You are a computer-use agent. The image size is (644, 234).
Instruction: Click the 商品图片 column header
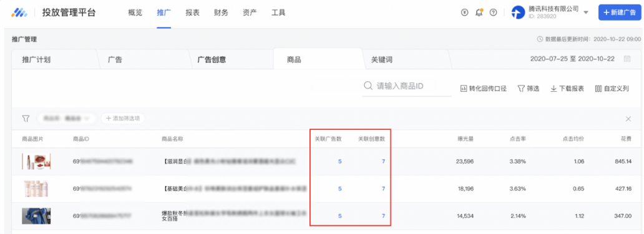(32, 139)
